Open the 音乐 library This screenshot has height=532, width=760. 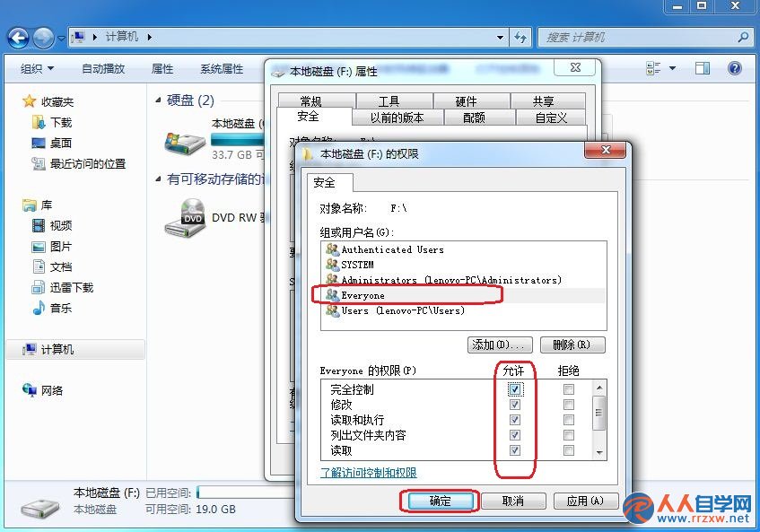52,308
